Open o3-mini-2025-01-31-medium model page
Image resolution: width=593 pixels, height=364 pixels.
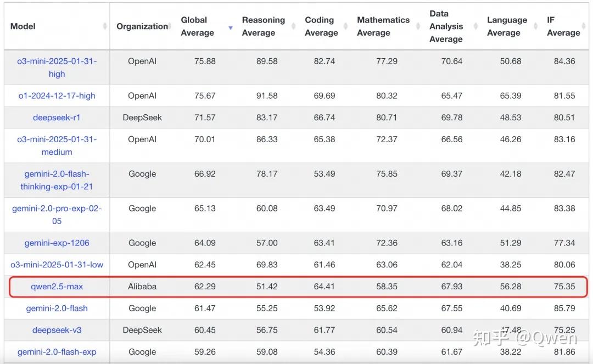coord(57,145)
